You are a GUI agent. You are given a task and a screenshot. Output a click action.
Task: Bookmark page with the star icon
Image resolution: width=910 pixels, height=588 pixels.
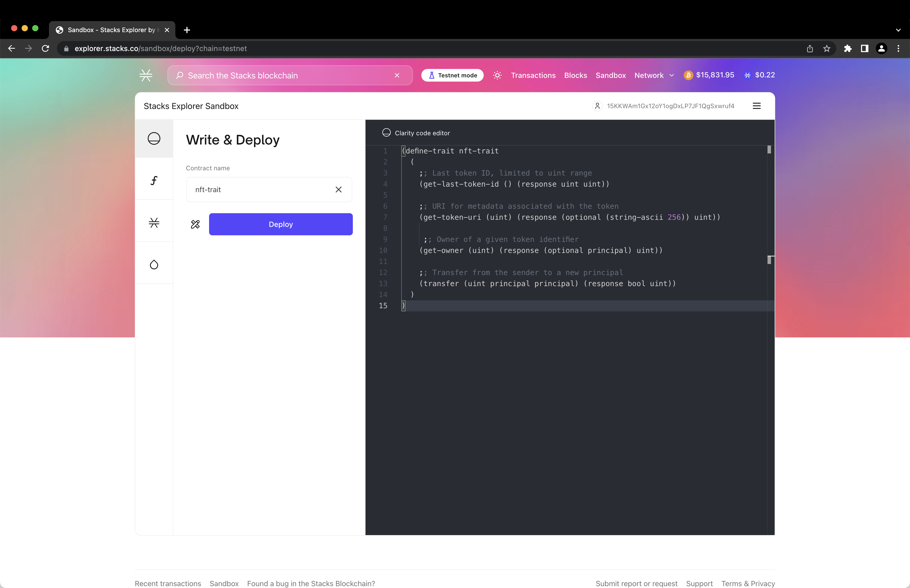(827, 48)
